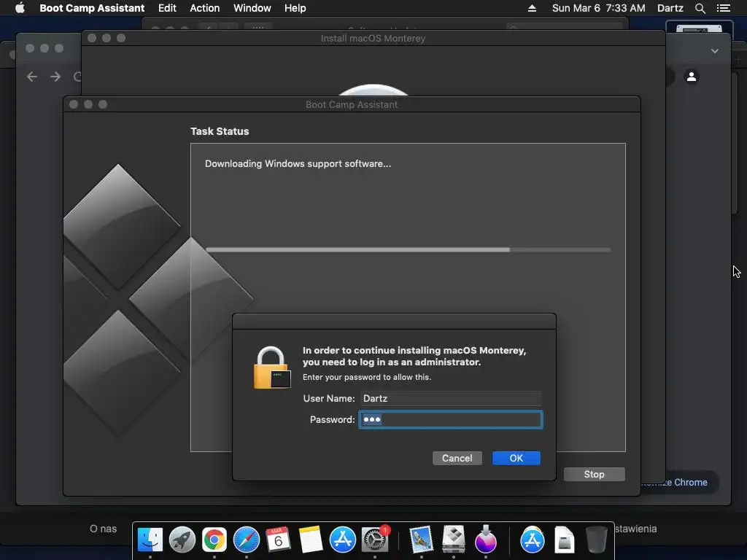This screenshot has height=560, width=747.
Task: Open Safari from the Dock
Action: point(247,540)
